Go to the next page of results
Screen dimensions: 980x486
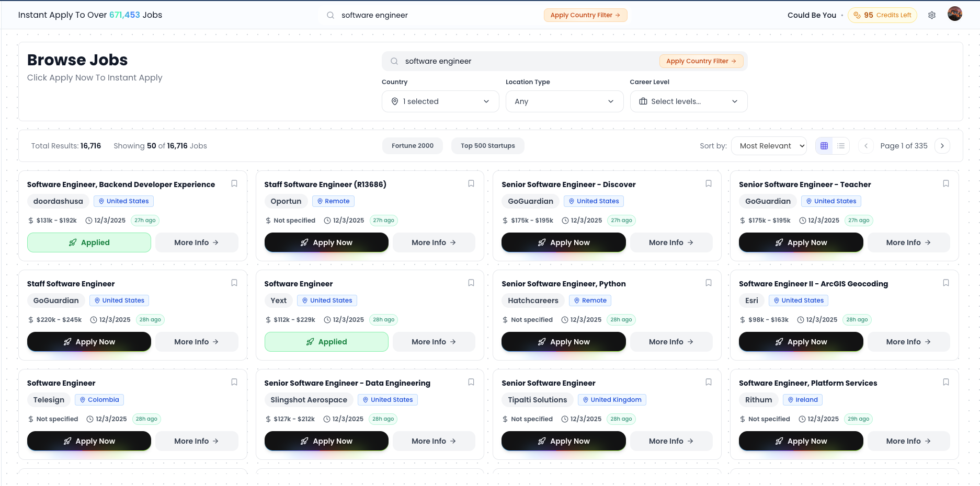click(942, 145)
